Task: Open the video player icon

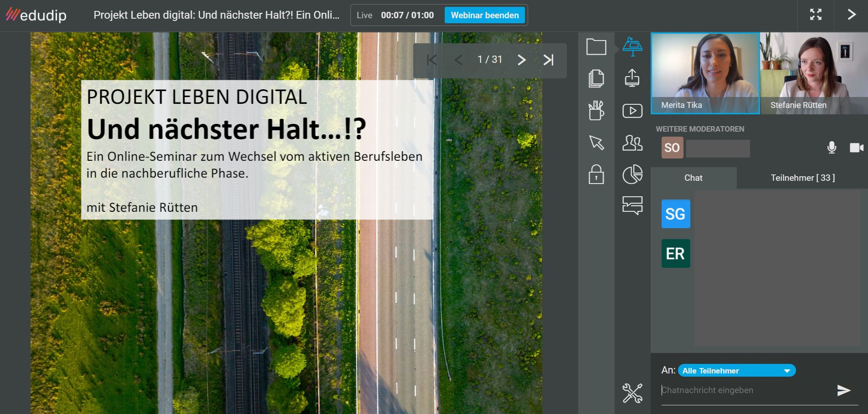Action: click(632, 111)
